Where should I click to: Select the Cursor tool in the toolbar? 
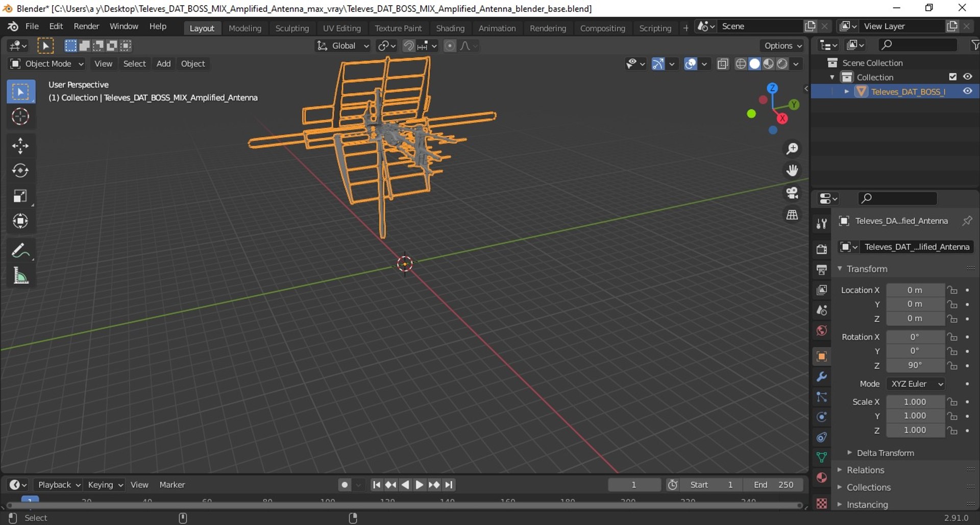20,117
